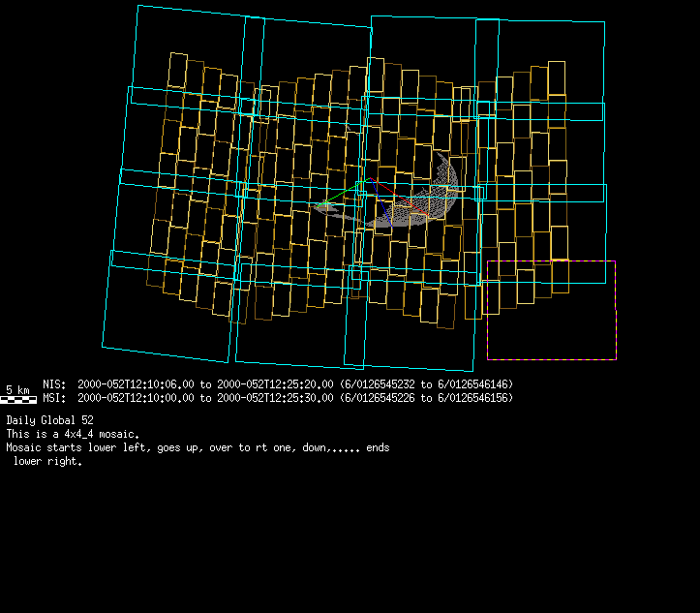This screenshot has width=700, height=613.
Task: Select the NIS row label
Action: pos(54,384)
